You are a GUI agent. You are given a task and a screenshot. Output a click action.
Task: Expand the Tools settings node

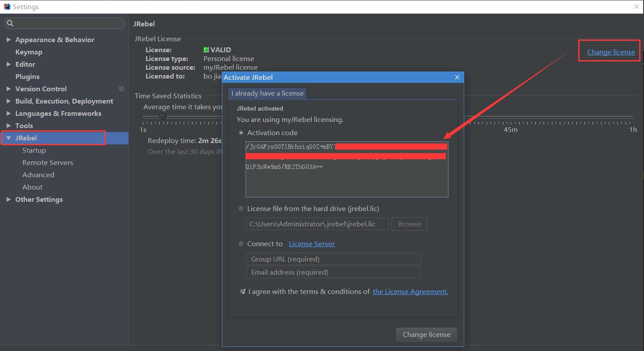[x=8, y=125]
